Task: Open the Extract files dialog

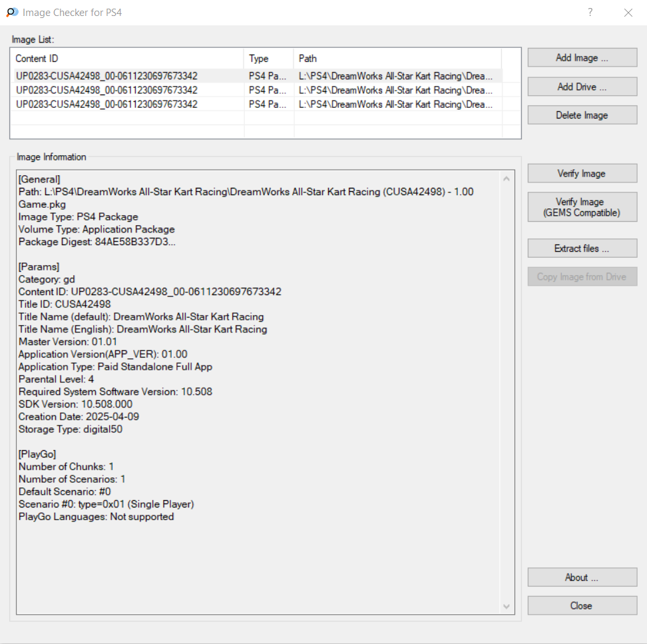Action: point(582,248)
